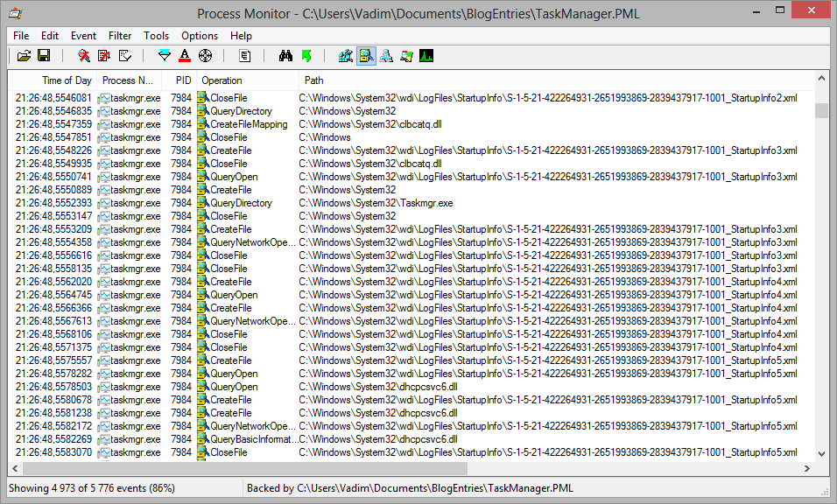Select dhcpcsvc6.dll path in QueryBasicInformat row

pos(378,439)
